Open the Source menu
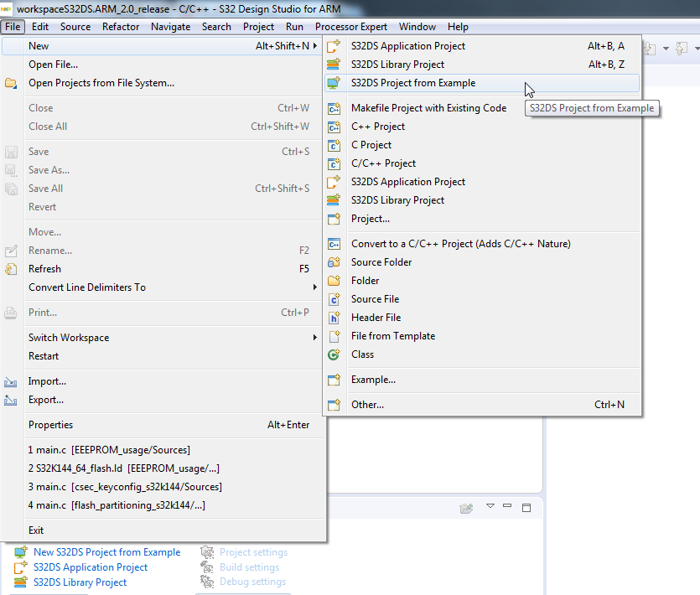The image size is (700, 595). [x=75, y=27]
